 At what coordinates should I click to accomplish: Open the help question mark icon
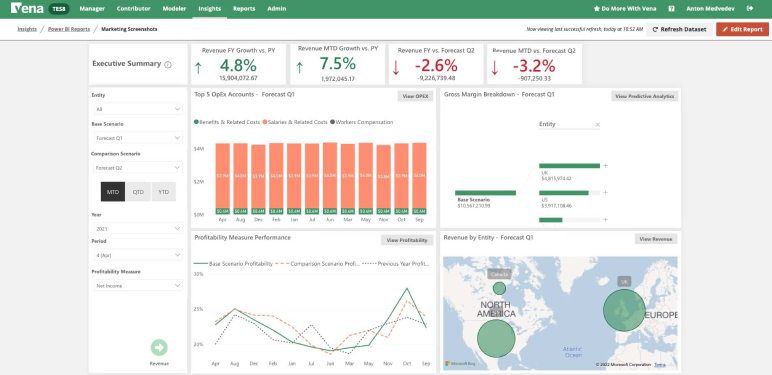(671, 9)
